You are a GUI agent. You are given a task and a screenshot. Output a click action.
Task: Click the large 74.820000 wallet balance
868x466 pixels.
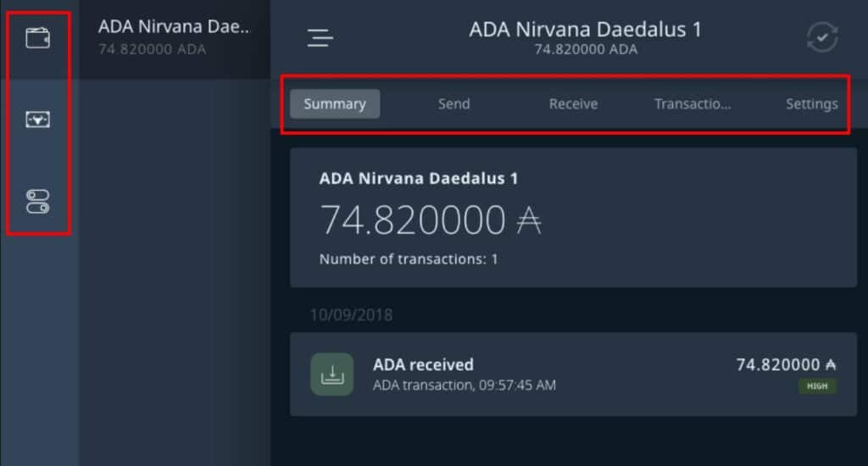(x=413, y=221)
